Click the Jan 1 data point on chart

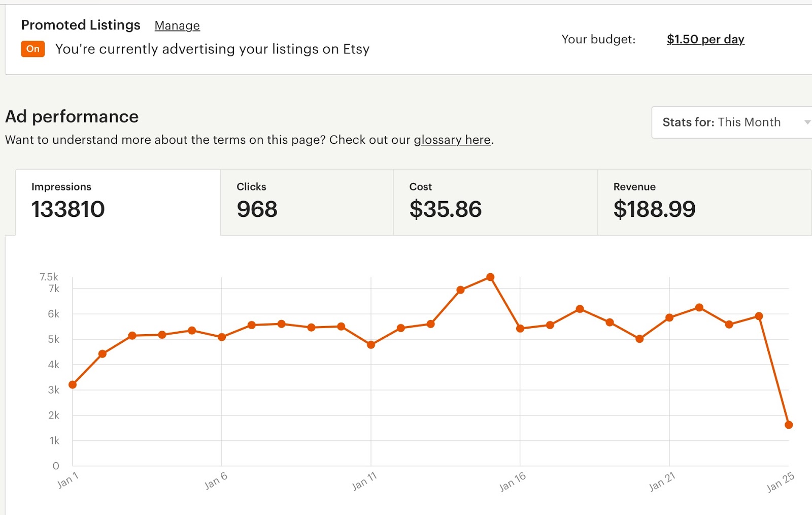(x=73, y=384)
